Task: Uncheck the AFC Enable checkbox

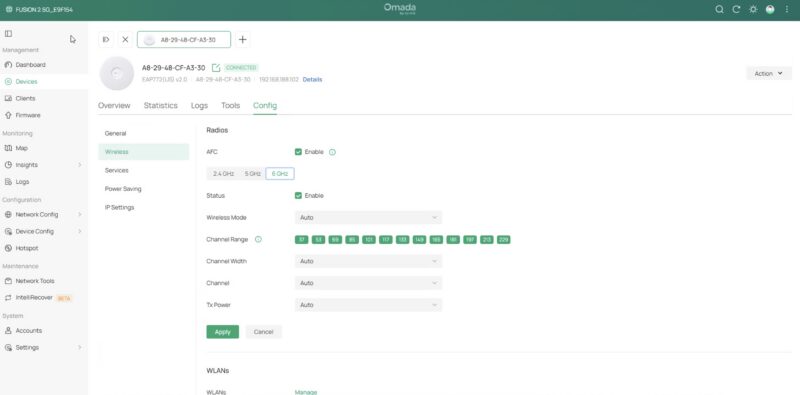Action: [x=298, y=152]
